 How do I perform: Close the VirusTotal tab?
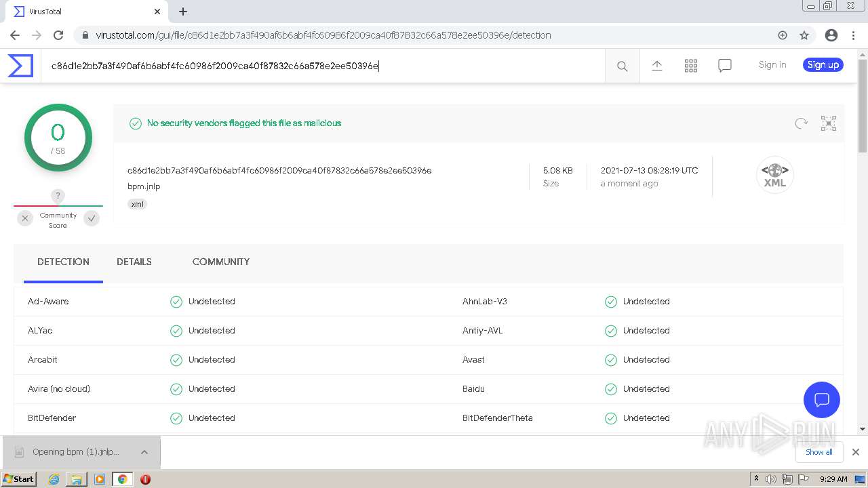pos(157,12)
